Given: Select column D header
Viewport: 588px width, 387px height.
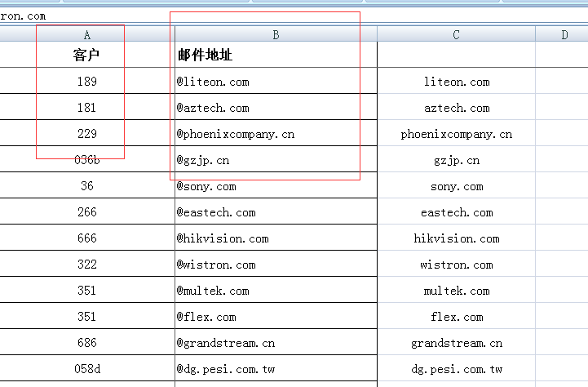Looking at the screenshot, I should (x=562, y=34).
